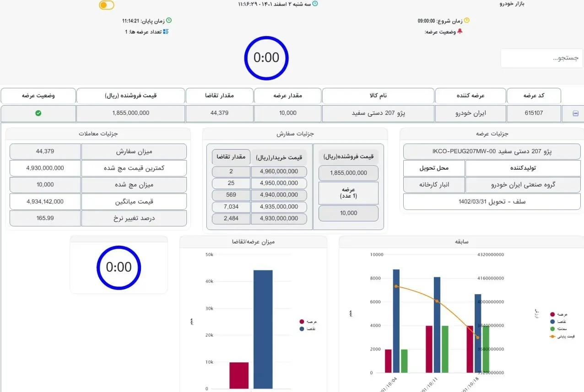This screenshot has width=584, height=392.
Task: Click the tall blue demand bar in میزان عرضه/تقاضا
Action: coord(263,329)
